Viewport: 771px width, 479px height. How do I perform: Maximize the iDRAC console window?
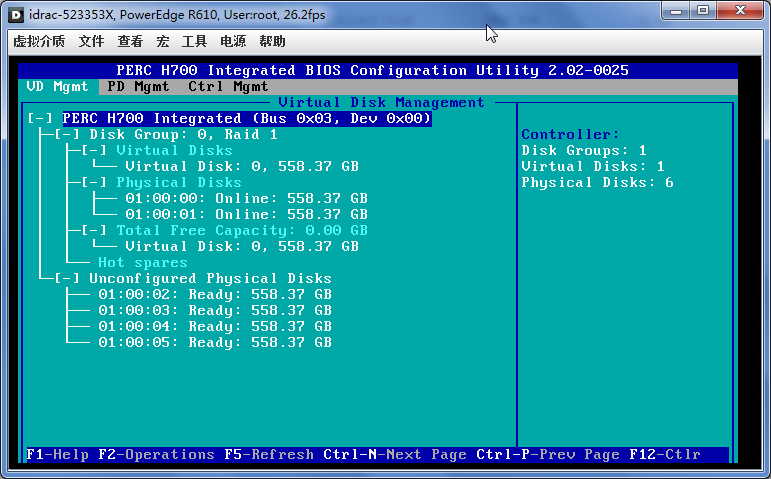[703, 11]
